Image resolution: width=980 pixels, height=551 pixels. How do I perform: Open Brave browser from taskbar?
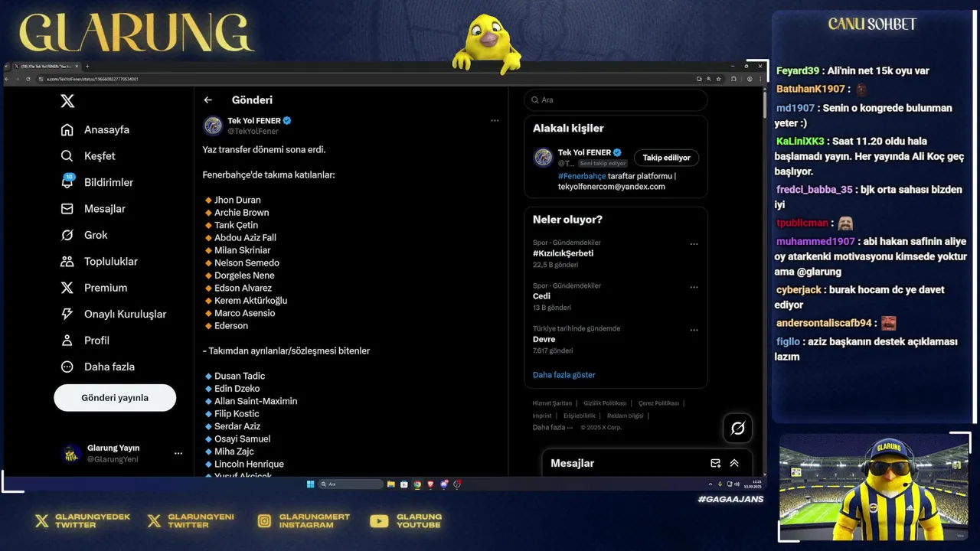pos(430,484)
